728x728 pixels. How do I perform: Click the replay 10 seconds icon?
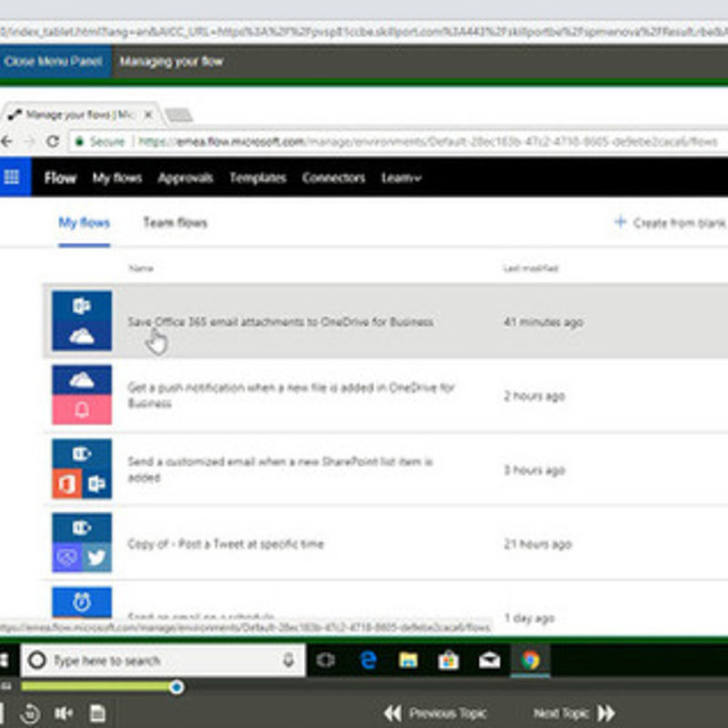(30, 713)
